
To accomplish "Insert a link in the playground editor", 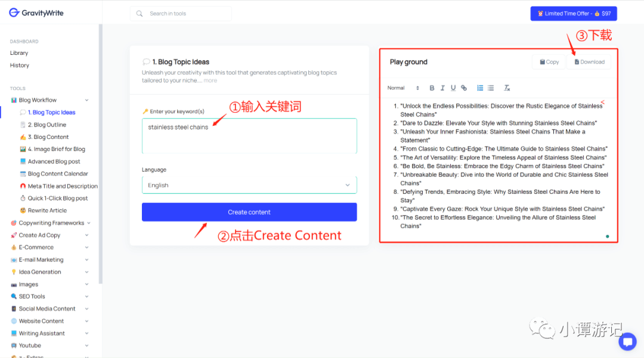I will 464,88.
